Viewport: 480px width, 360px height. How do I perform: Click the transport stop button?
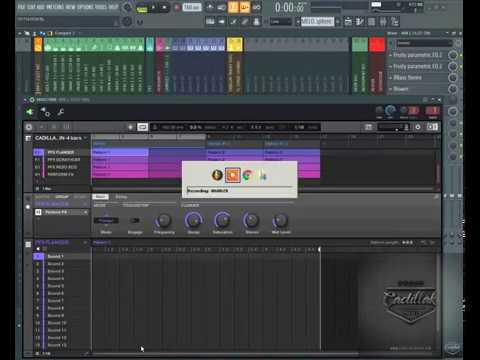pos(165,7)
